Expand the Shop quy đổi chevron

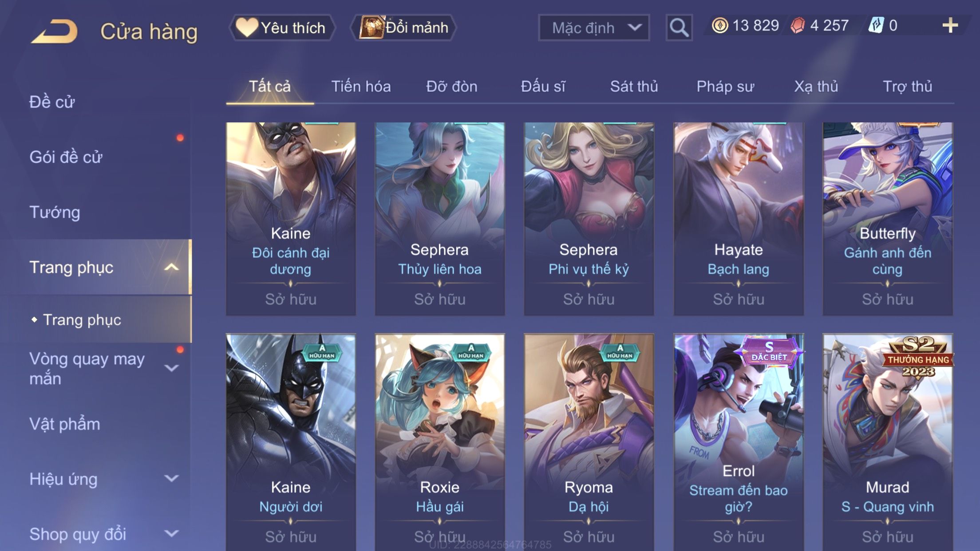pyautogui.click(x=171, y=533)
